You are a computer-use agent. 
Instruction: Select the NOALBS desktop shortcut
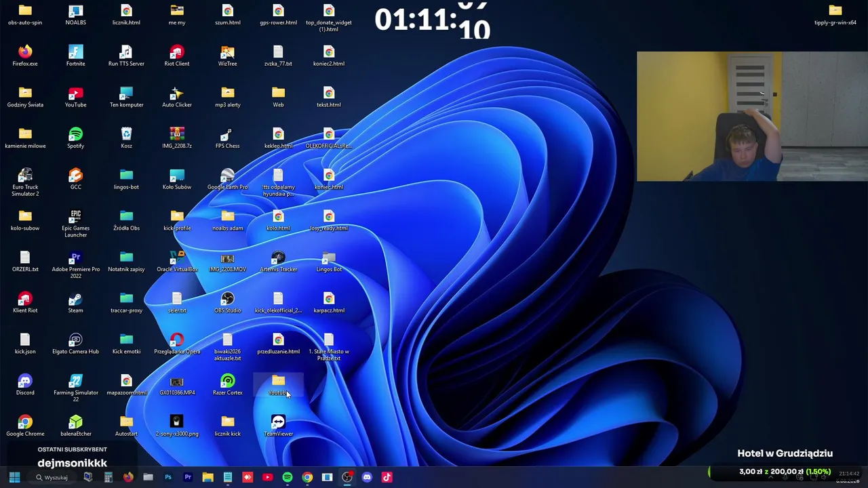(75, 14)
